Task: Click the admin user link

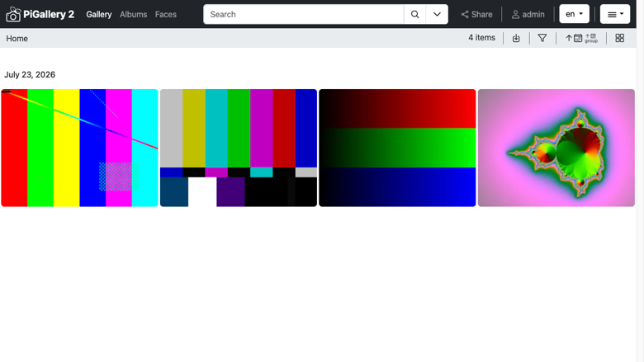Action: [528, 14]
